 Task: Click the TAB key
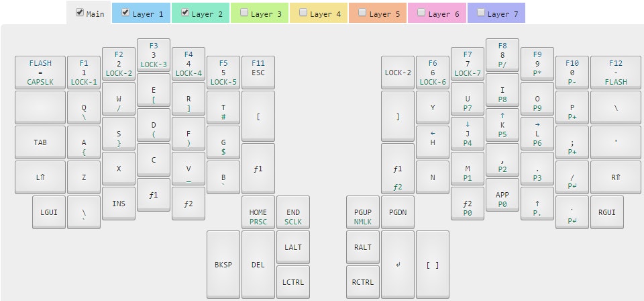(40, 142)
